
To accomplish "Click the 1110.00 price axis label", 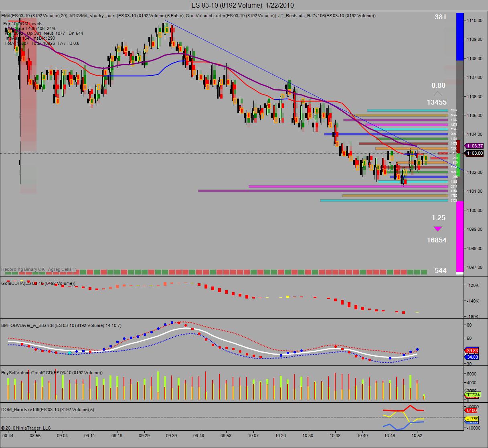I will click(x=474, y=20).
